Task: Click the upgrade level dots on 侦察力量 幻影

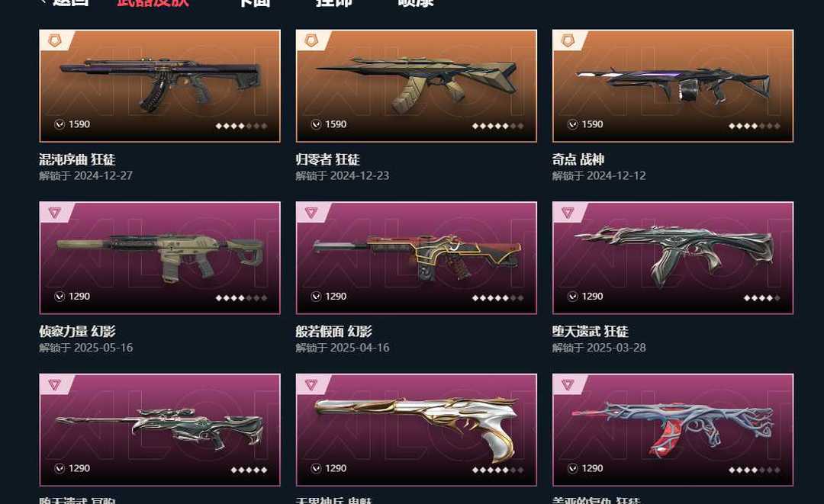Action: [x=241, y=298]
